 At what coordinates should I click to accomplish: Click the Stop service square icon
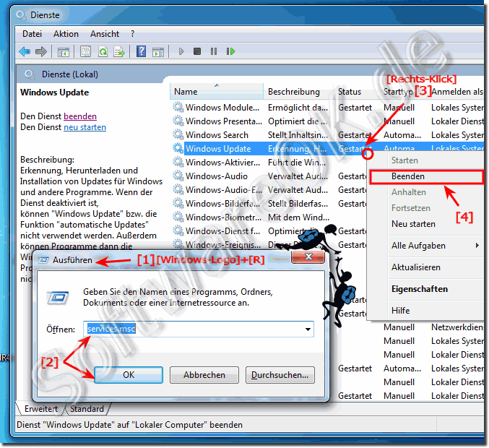pos(197,51)
